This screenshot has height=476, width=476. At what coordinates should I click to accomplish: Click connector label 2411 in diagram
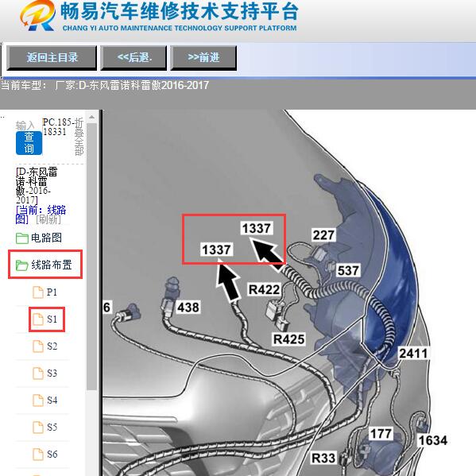click(413, 354)
